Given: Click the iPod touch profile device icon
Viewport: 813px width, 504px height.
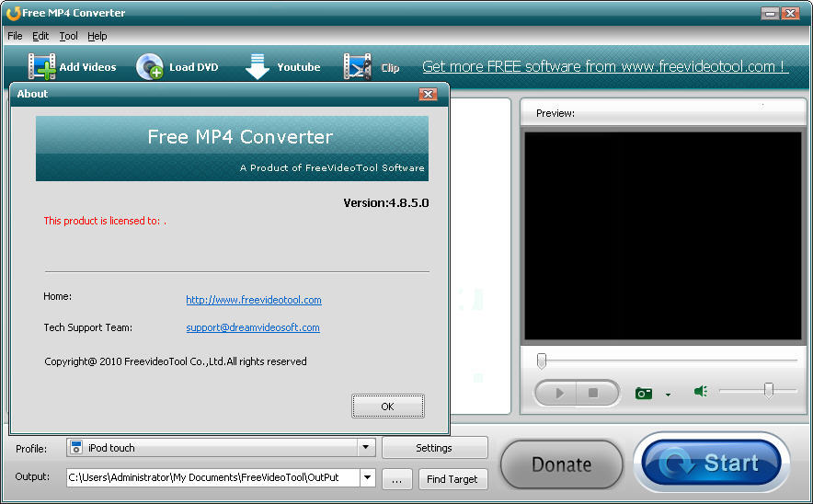Looking at the screenshot, I should tap(76, 448).
